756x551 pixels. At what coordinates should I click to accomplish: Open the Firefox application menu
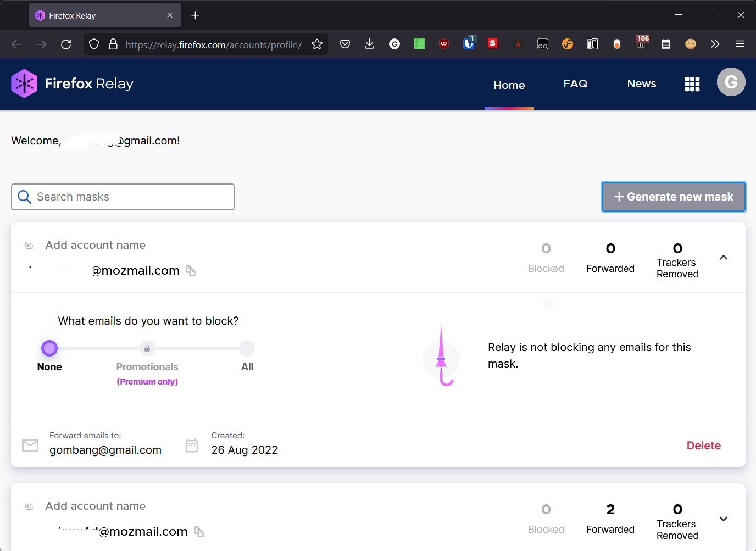[x=740, y=44]
